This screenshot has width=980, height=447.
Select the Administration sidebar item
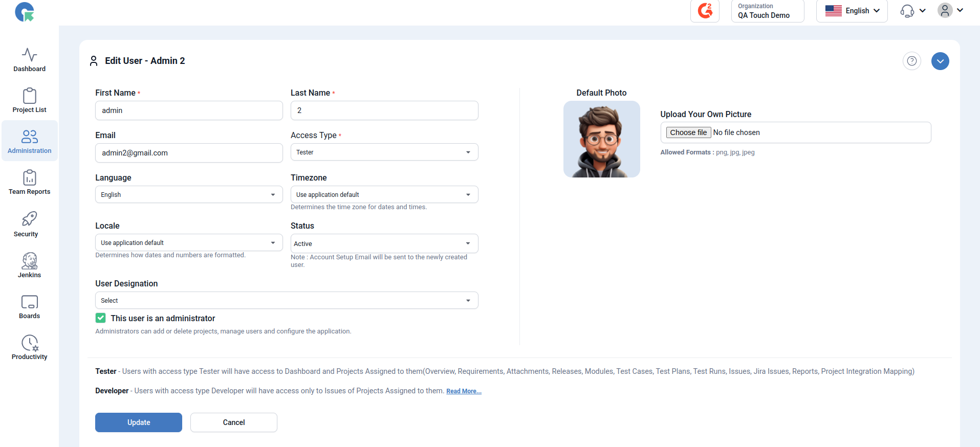pos(29,141)
